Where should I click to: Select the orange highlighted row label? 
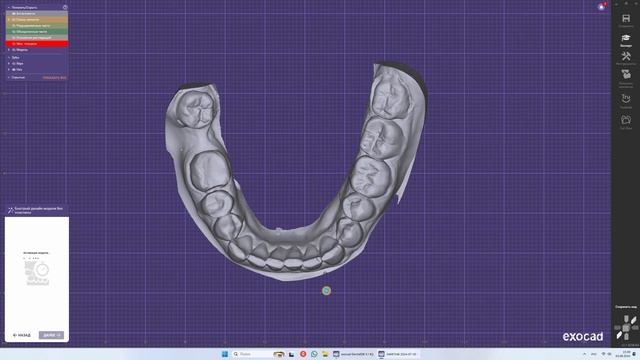pyautogui.click(x=28, y=20)
